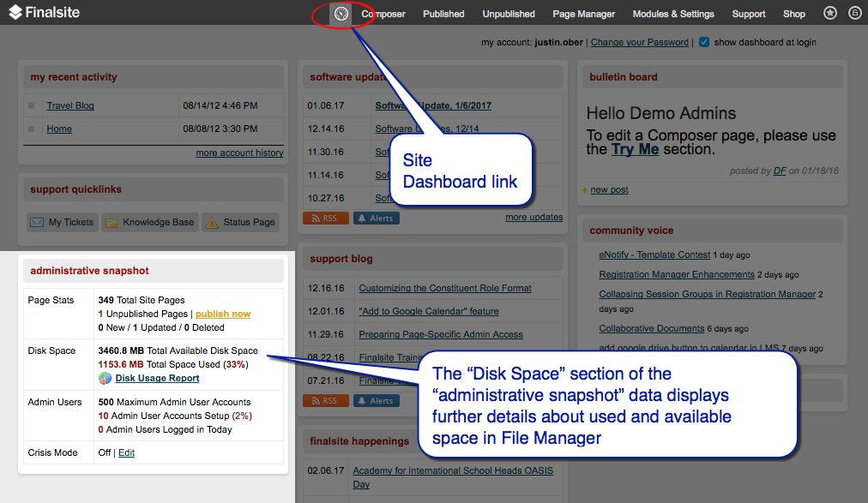Viewport: 868px width, 503px height.
Task: Open Customizing the Constituent Role Format post
Action: (x=445, y=288)
